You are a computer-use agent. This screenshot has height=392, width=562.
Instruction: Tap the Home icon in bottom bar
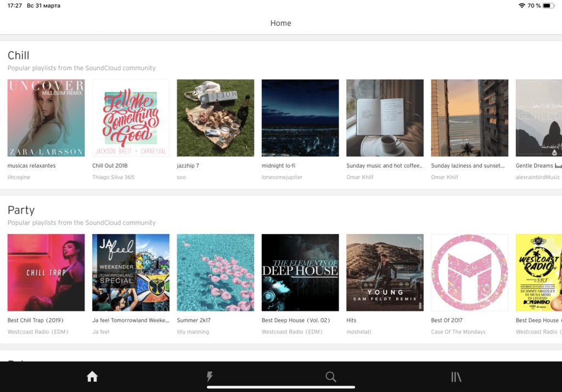pyautogui.click(x=92, y=377)
